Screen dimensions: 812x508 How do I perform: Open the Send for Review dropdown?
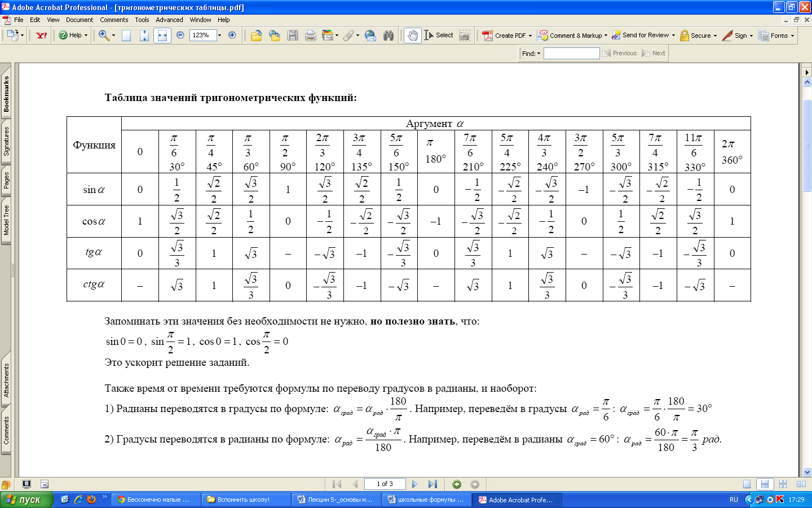click(643, 35)
